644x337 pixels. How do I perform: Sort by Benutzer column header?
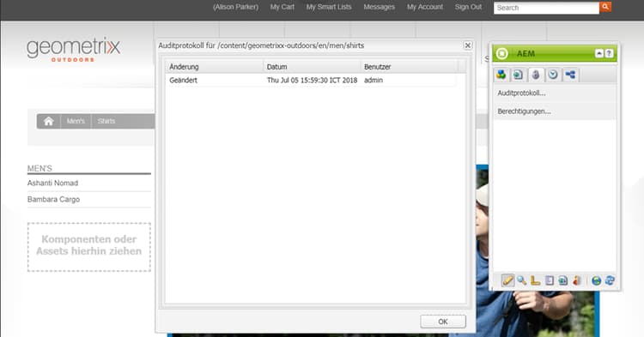(409, 66)
